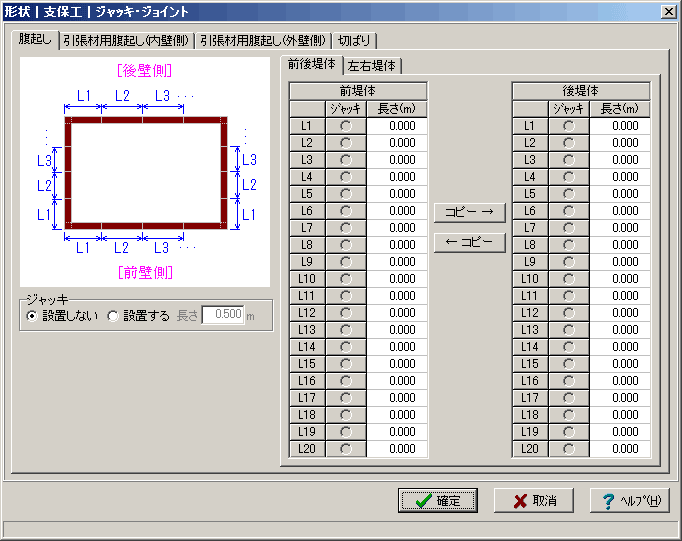Select the 設置する jack radio button
Viewport: 682px width, 541px height.
(x=113, y=316)
